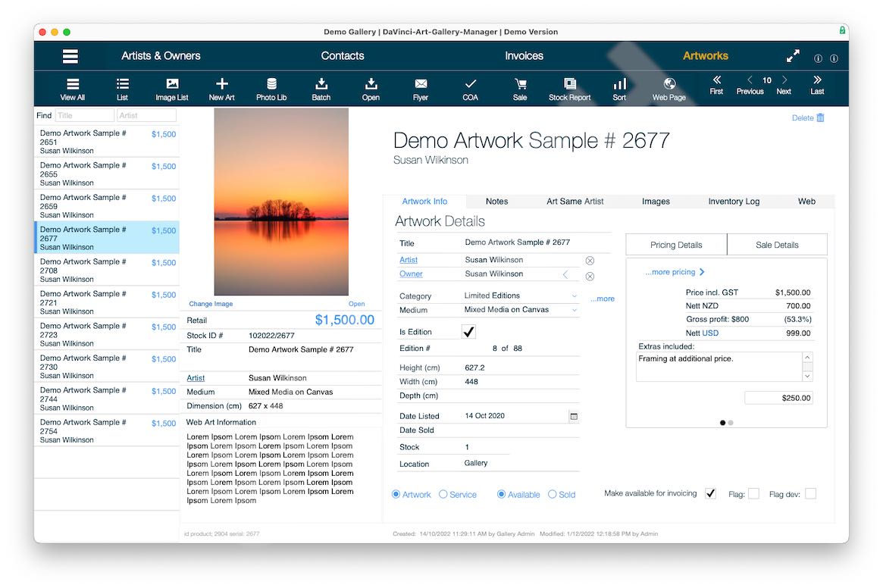Open the Medium dropdown list

[574, 310]
